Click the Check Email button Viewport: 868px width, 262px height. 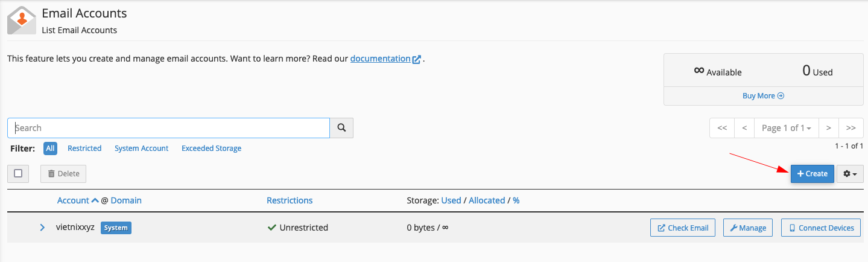click(x=683, y=228)
